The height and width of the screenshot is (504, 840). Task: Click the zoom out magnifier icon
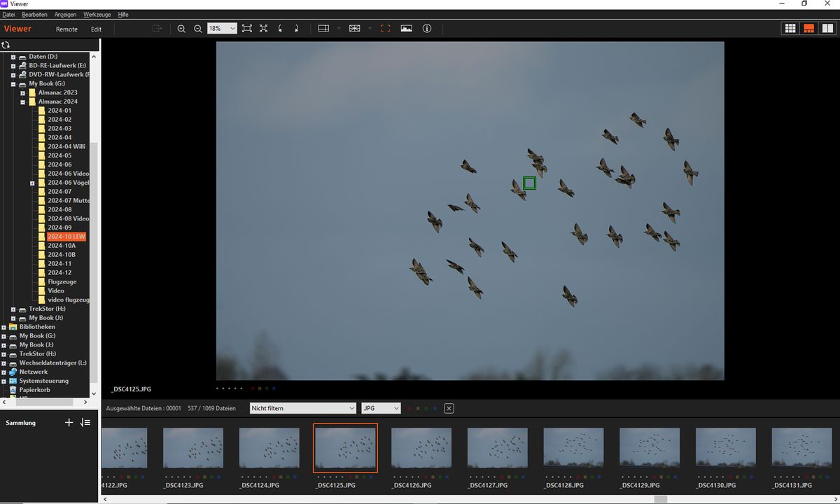(x=198, y=29)
